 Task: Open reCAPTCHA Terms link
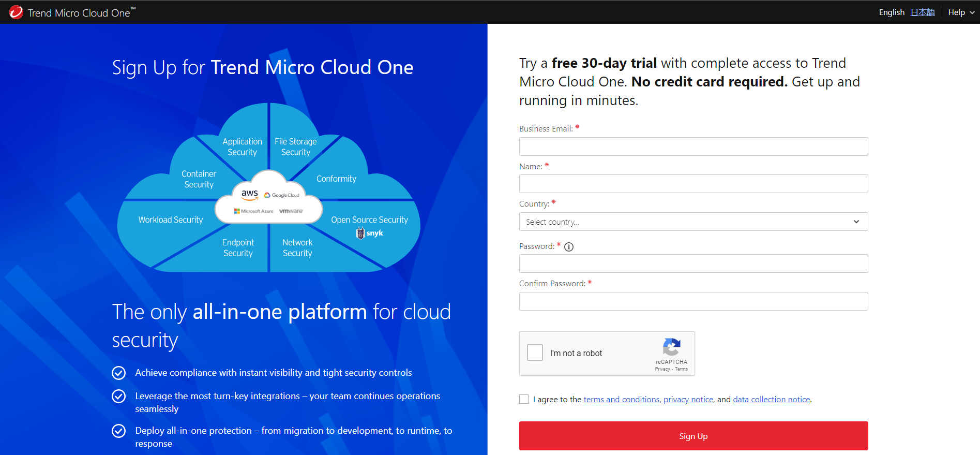pyautogui.click(x=681, y=369)
